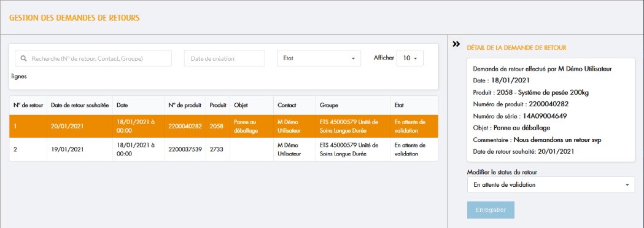Open the Etat filter dropdown
The width and height of the screenshot is (644, 228).
click(x=319, y=58)
